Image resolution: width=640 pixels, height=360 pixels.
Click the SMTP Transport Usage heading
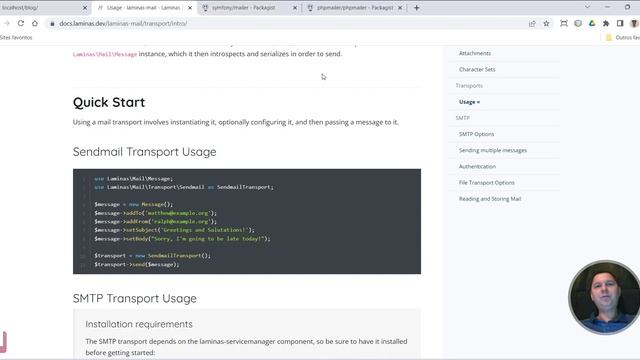pos(135,298)
